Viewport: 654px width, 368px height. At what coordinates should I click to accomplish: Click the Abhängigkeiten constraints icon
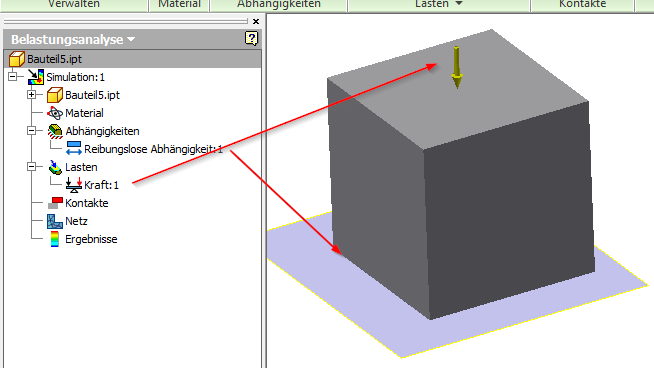point(55,131)
